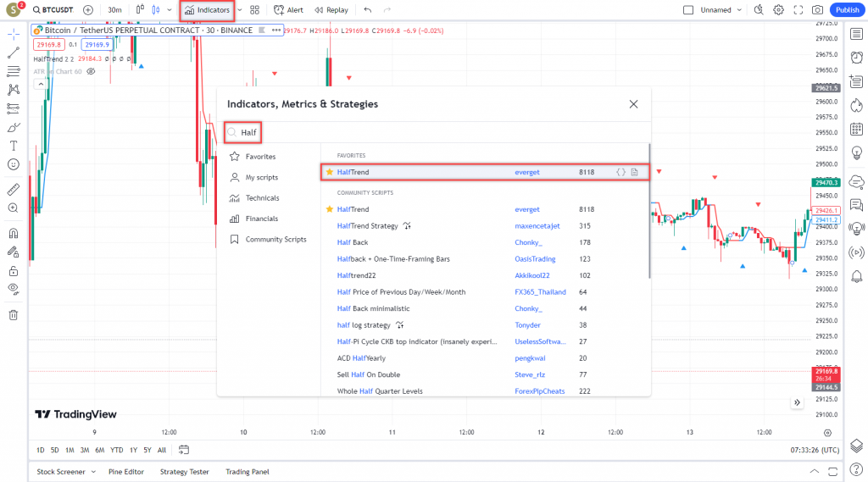Toggle magnet mode
This screenshot has width=868, height=482.
[x=14, y=234]
